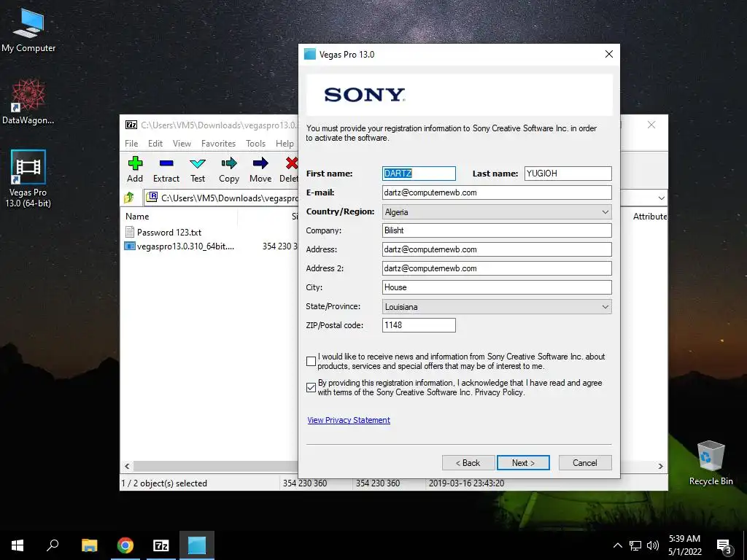Screen dimensions: 747x560
Task: Select the My Computer desktop icon
Action: (x=28, y=30)
